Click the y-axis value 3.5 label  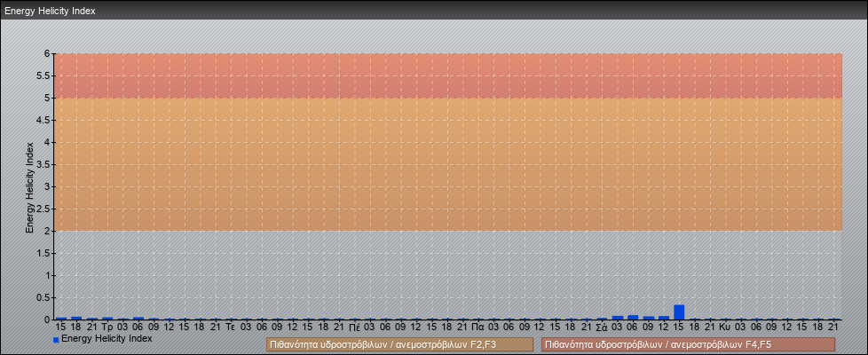pyautogui.click(x=46, y=164)
